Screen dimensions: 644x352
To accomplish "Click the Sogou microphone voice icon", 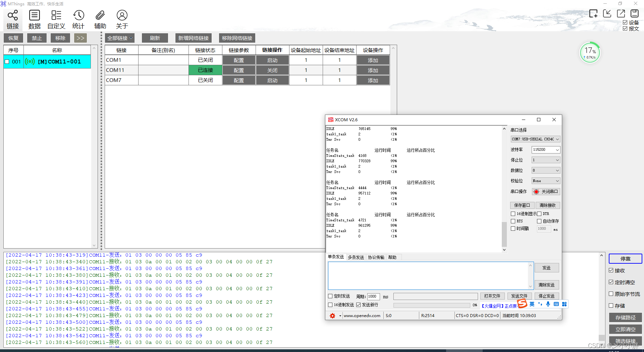I will tap(548, 304).
